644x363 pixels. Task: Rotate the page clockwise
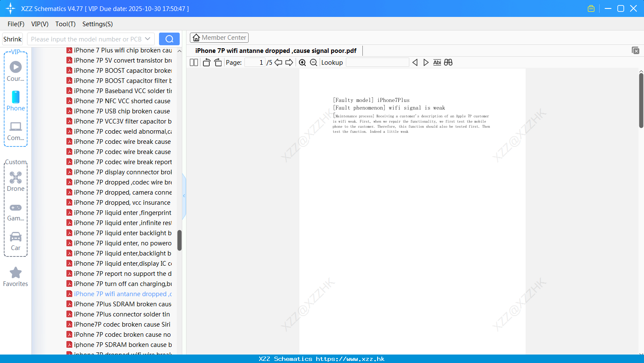pyautogui.click(x=218, y=62)
